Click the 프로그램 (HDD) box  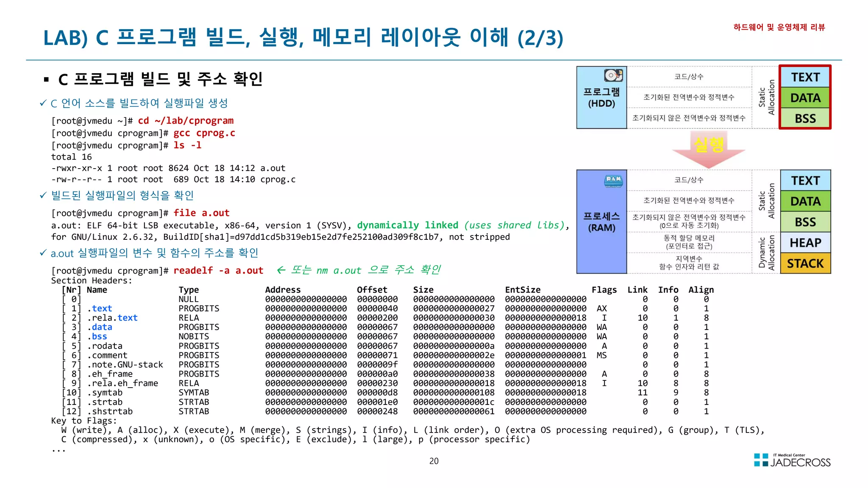pyautogui.click(x=601, y=97)
